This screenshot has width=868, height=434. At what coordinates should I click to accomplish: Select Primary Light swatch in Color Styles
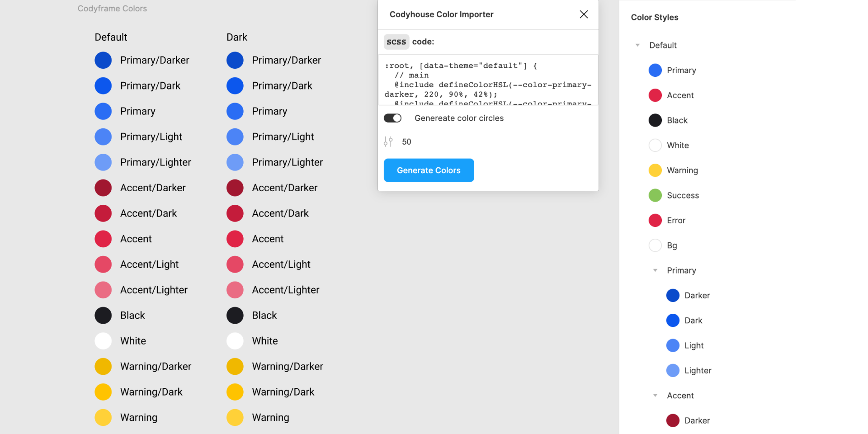click(x=673, y=345)
